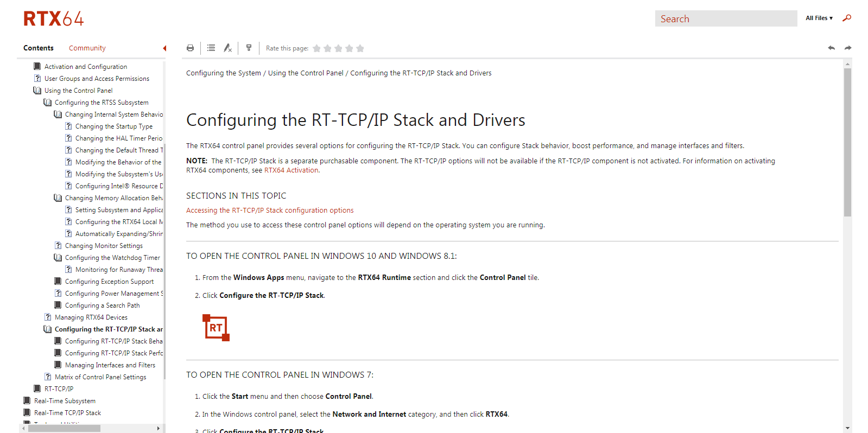Viewport: 868px width, 433px height.
Task: Click open-book icon beside Using the Control Panel
Action: pos(37,90)
